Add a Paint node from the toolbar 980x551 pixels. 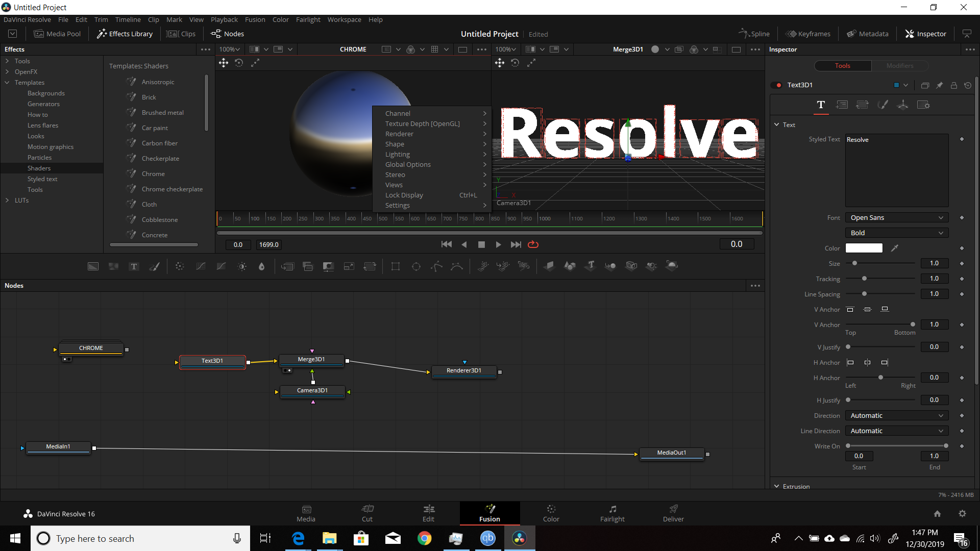(x=154, y=266)
